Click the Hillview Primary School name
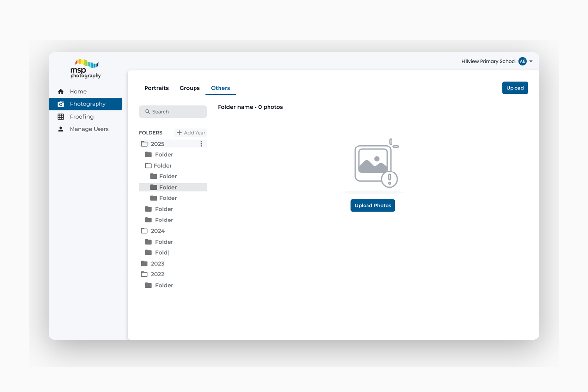 [x=489, y=61]
